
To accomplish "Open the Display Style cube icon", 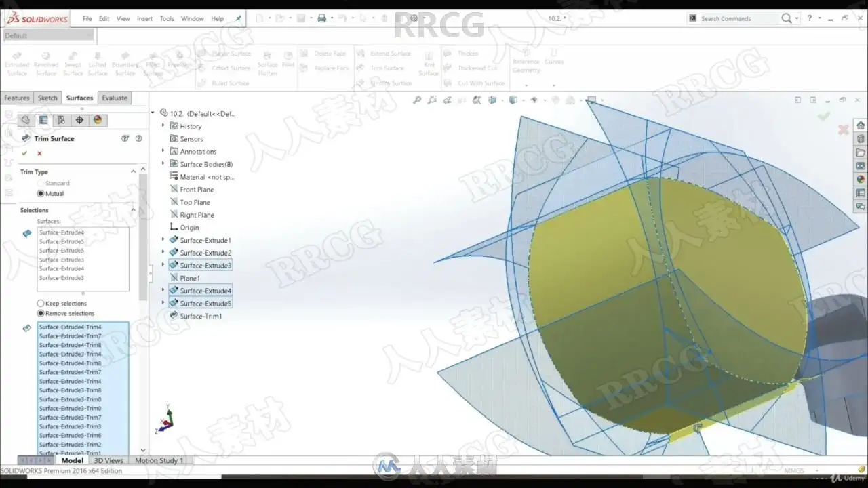I will [513, 100].
